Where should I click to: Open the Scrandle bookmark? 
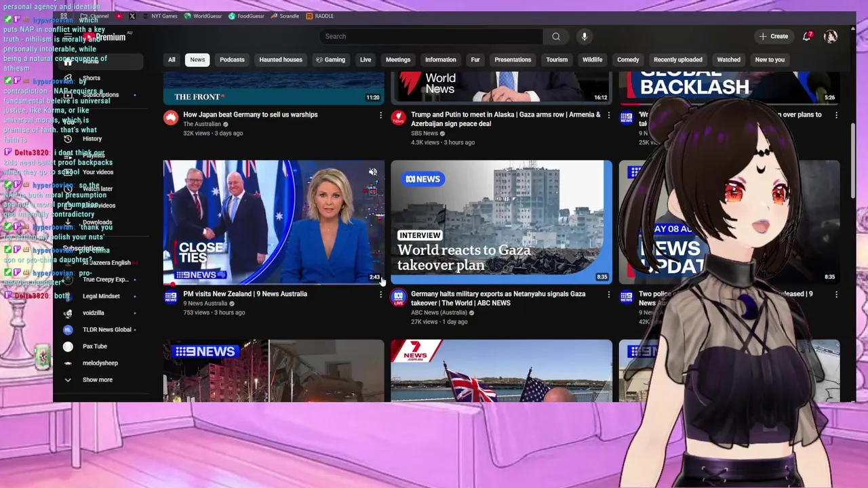tap(285, 16)
